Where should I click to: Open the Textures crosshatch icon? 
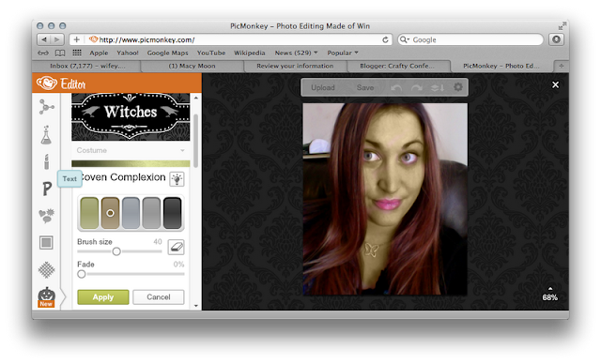tap(46, 270)
